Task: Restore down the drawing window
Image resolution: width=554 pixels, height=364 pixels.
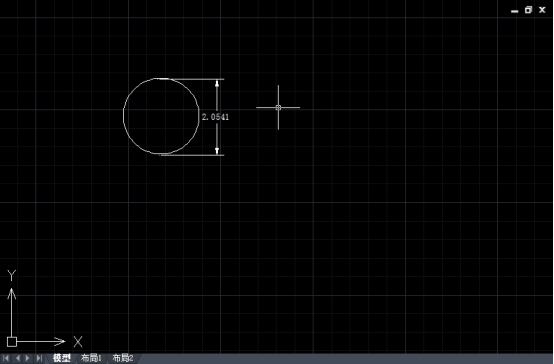Action: pos(528,10)
